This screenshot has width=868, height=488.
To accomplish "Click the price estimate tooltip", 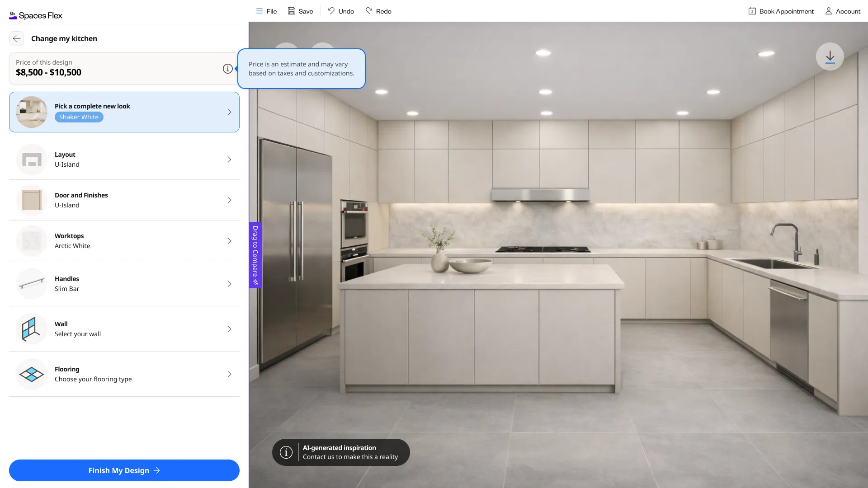I will point(302,69).
